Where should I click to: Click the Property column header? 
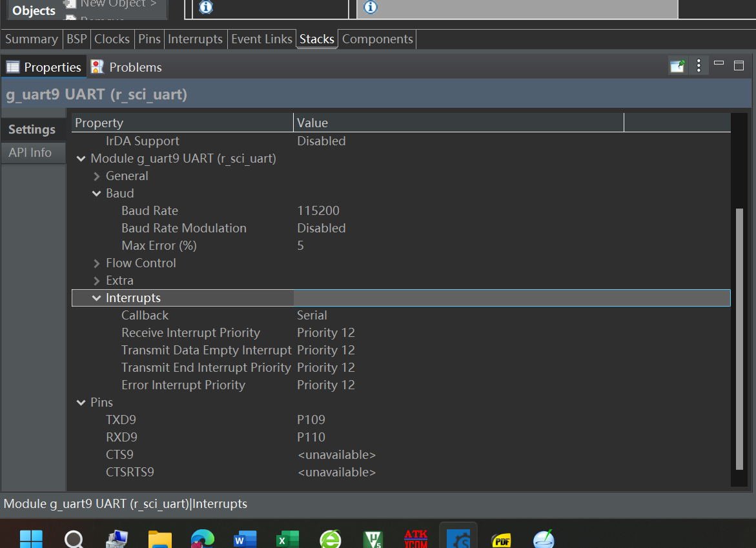(183, 123)
